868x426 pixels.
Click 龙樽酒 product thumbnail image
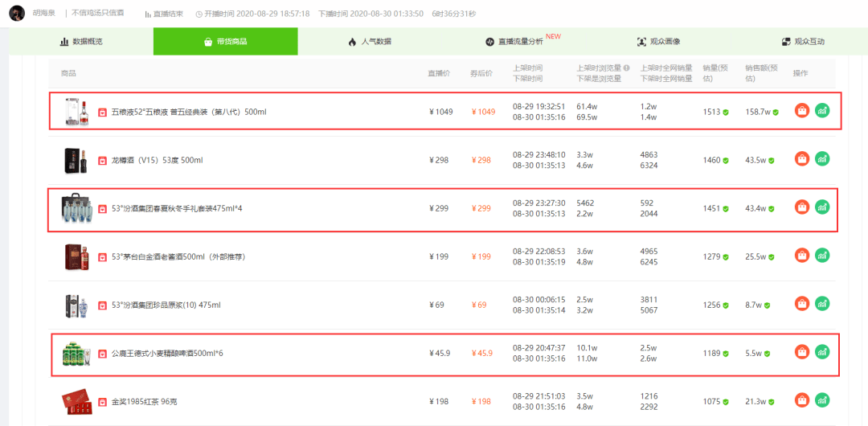click(76, 161)
